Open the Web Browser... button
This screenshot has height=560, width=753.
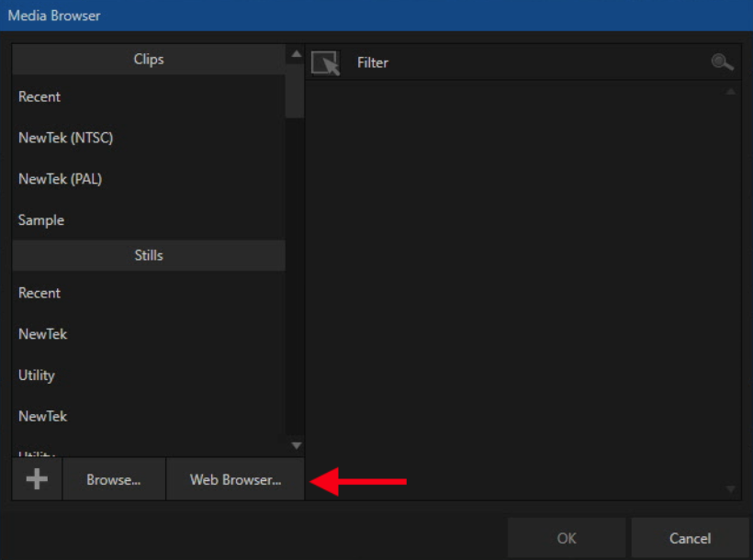click(235, 479)
